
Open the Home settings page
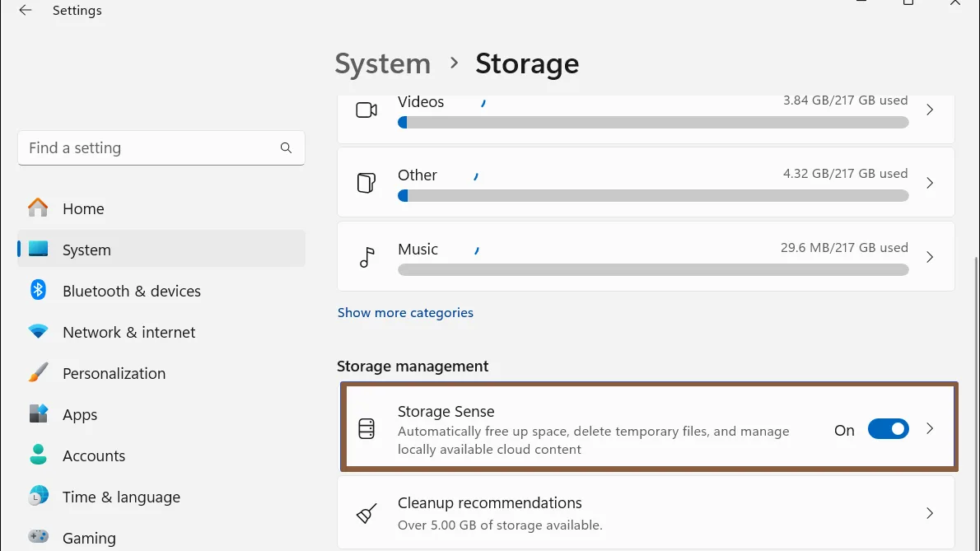(161, 208)
